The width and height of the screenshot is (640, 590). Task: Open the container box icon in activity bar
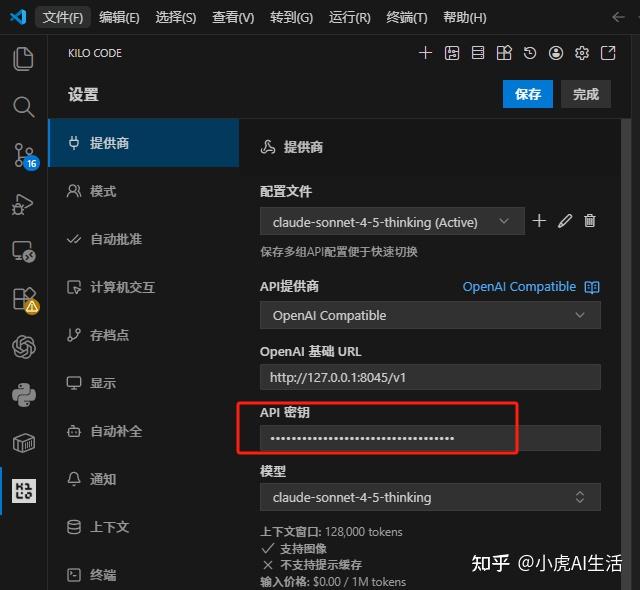24,443
